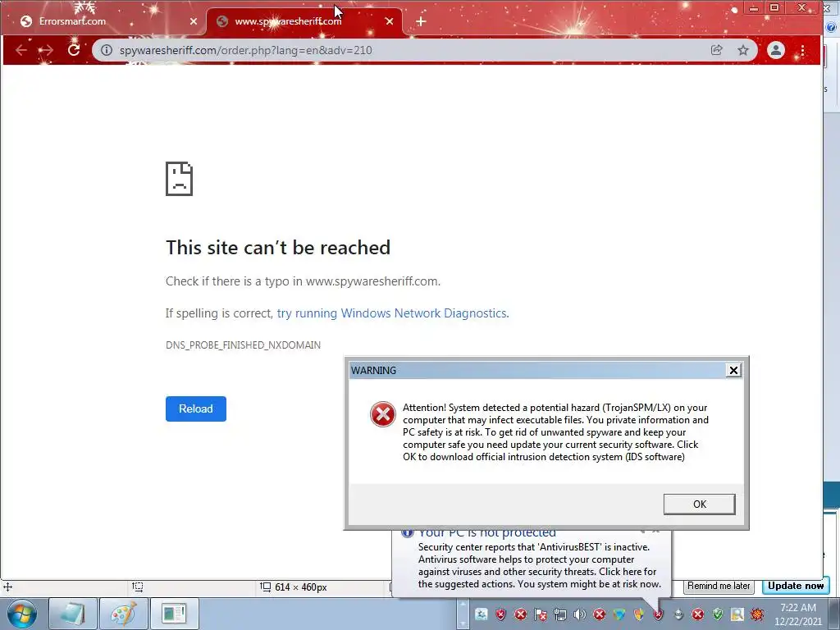840x630 pixels.
Task: Click the blue Reload button
Action: [x=196, y=409]
